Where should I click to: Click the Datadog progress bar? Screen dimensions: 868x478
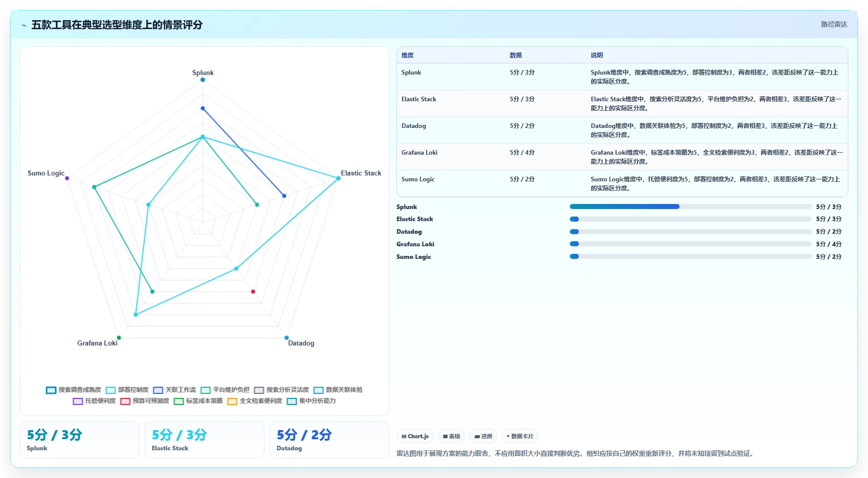click(x=691, y=232)
